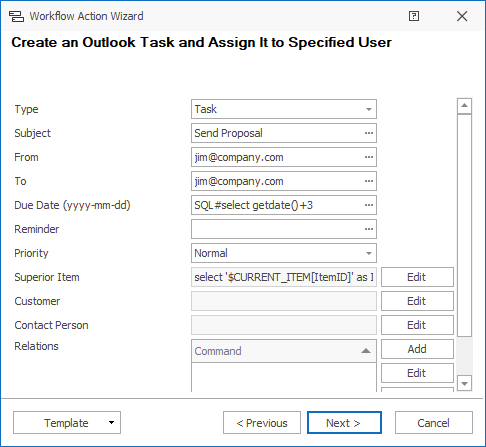The width and height of the screenshot is (486, 447).
Task: Click the empty Customer field
Action: tap(284, 301)
